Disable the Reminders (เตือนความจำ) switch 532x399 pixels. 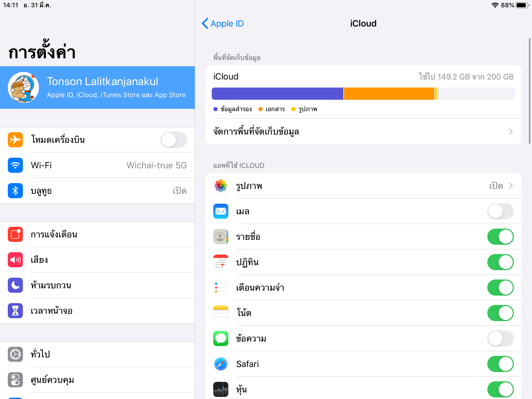(x=500, y=288)
